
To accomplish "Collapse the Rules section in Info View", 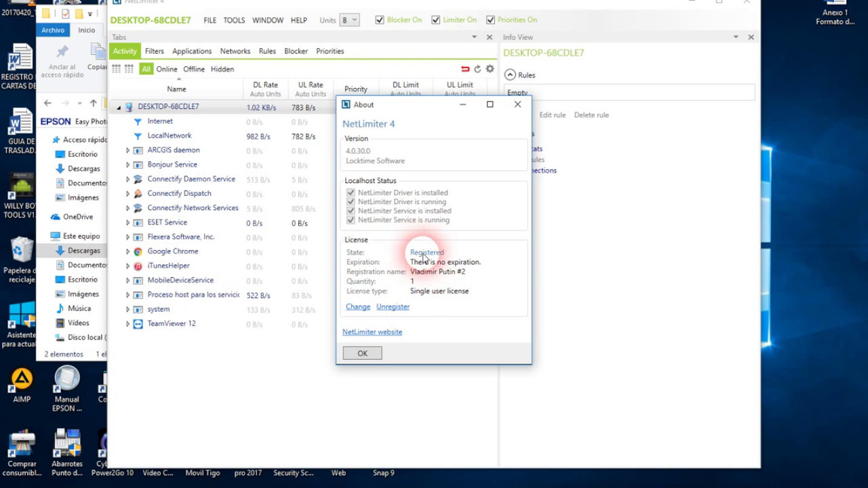I will tap(510, 75).
